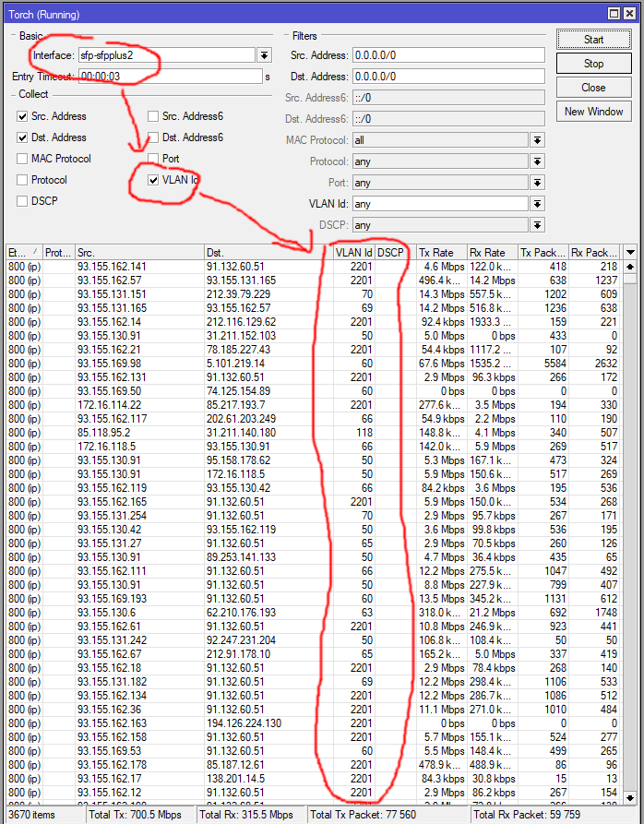Enable the DSCP collect checkbox
The image size is (644, 824).
click(22, 201)
